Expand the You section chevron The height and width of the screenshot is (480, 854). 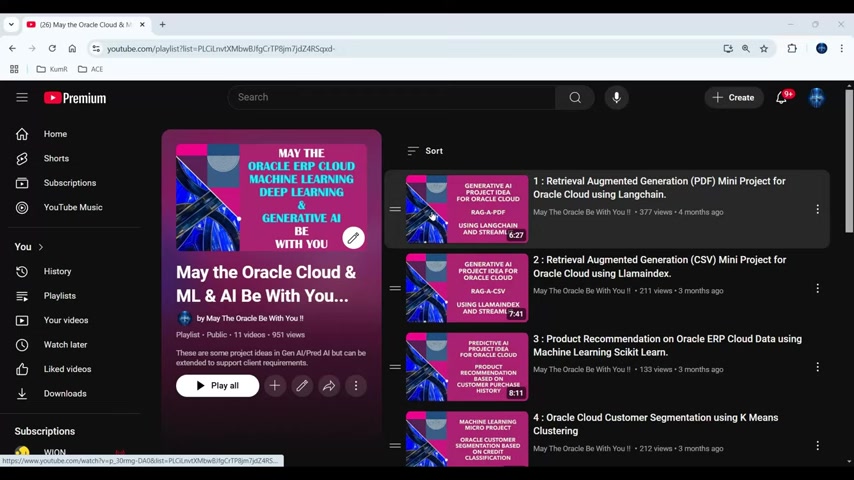[41, 247]
